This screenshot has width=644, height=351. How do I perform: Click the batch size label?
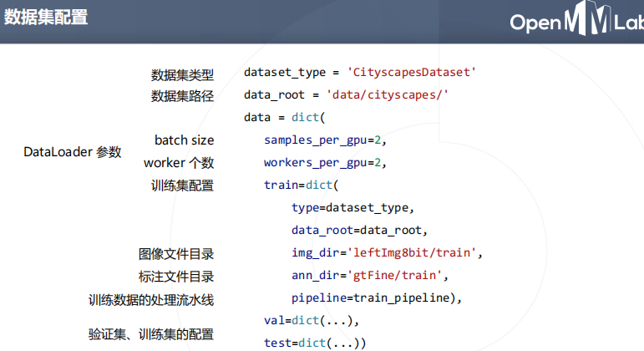[x=184, y=140]
